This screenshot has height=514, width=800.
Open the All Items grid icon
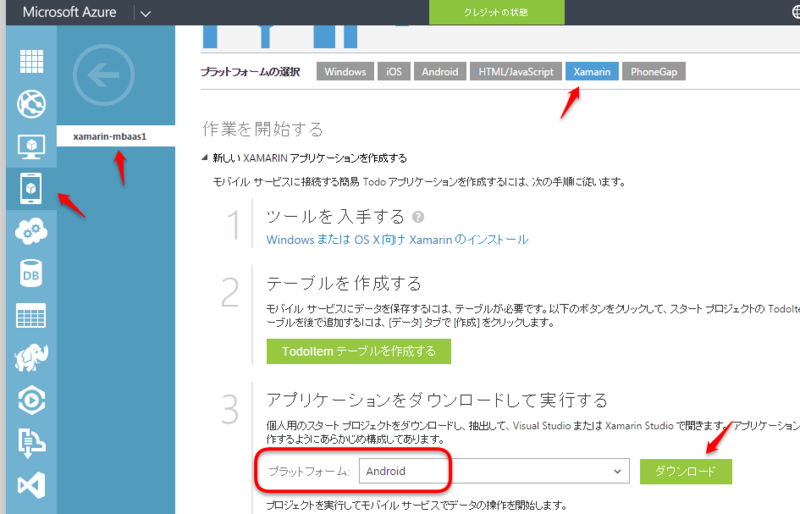(31, 61)
